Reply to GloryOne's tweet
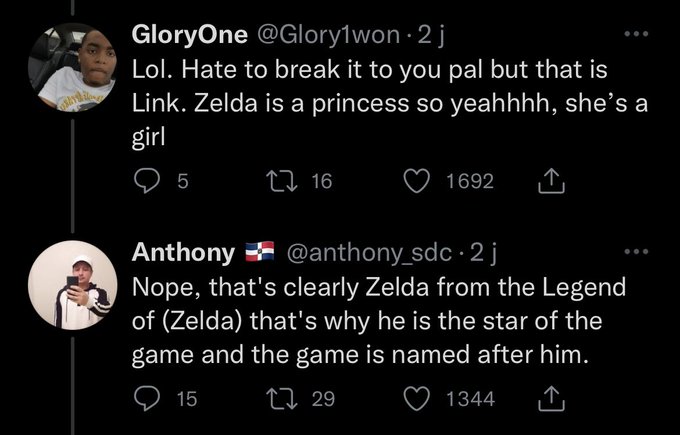The width and height of the screenshot is (680, 435). coord(147,182)
